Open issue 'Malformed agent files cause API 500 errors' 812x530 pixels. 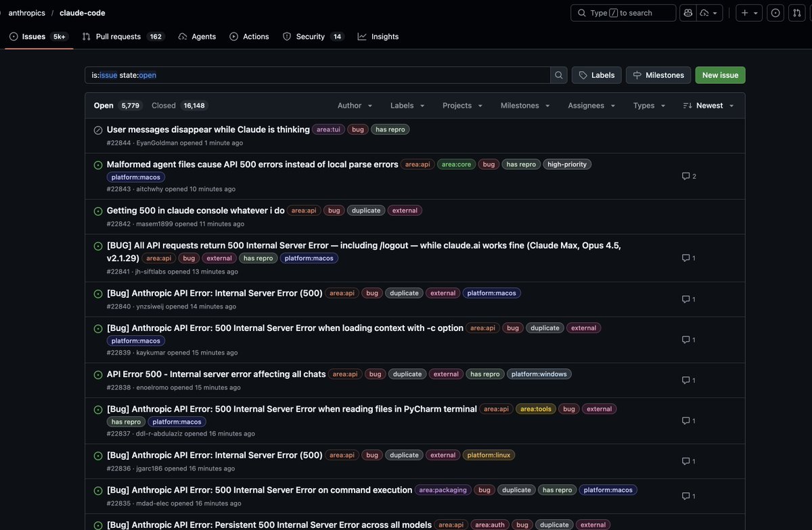pyautogui.click(x=252, y=164)
